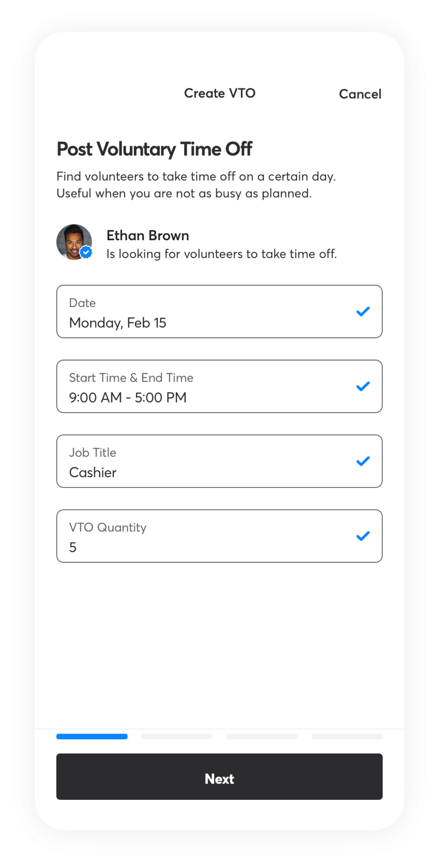Select the third progress step segment
The image size is (439, 868).
(262, 736)
